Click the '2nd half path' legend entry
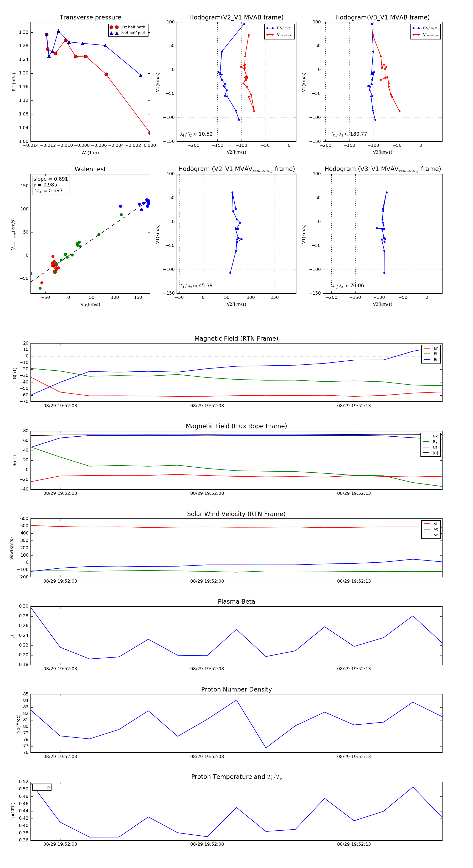This screenshot has height=868, width=473. (x=128, y=33)
